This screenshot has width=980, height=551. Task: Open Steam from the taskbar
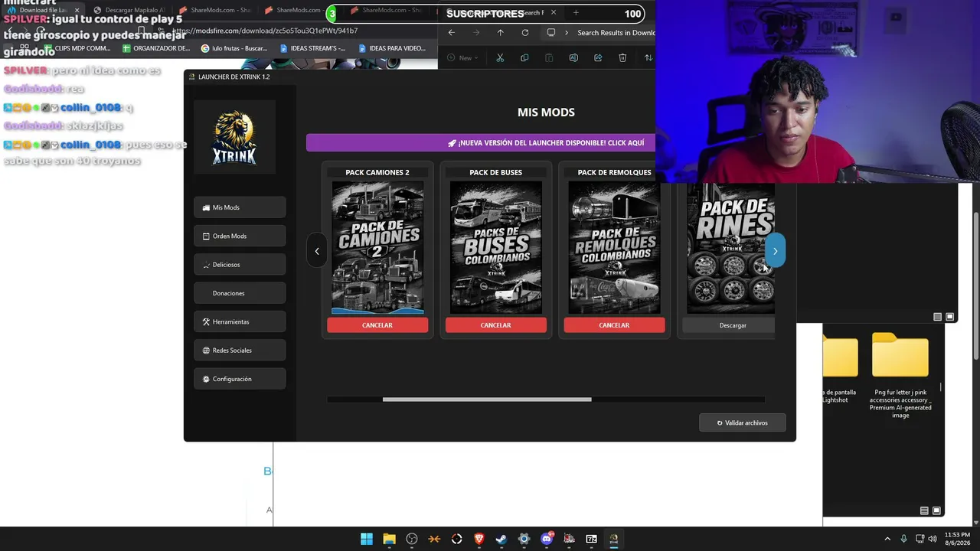[x=501, y=539]
